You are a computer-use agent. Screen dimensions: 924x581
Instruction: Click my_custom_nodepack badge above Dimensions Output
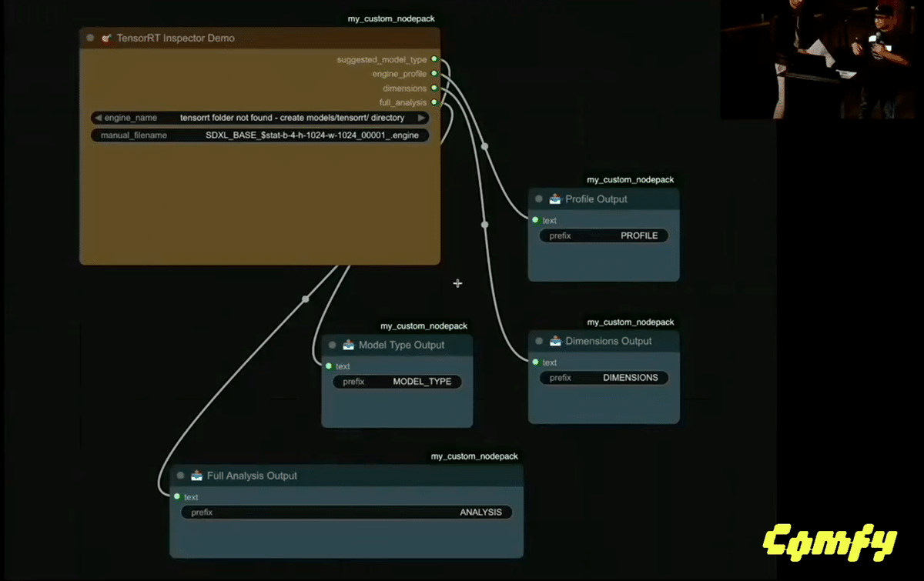pyautogui.click(x=630, y=322)
